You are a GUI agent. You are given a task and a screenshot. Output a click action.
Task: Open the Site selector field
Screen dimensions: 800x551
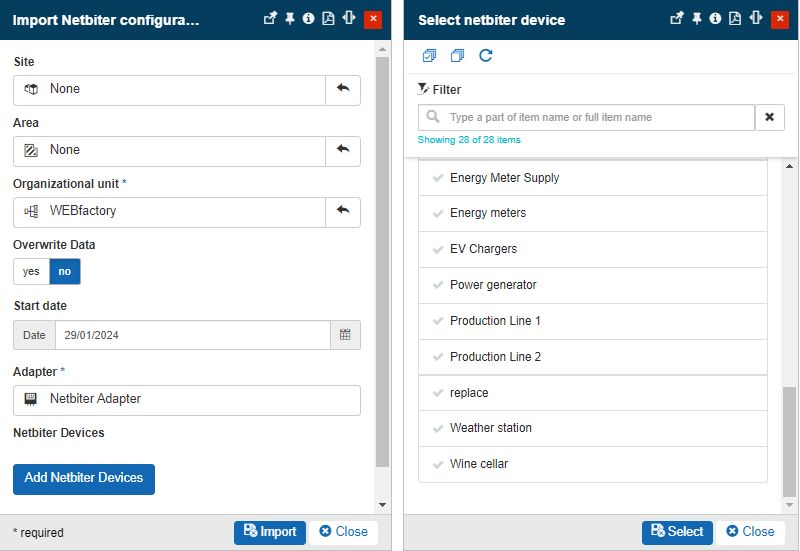(170, 89)
